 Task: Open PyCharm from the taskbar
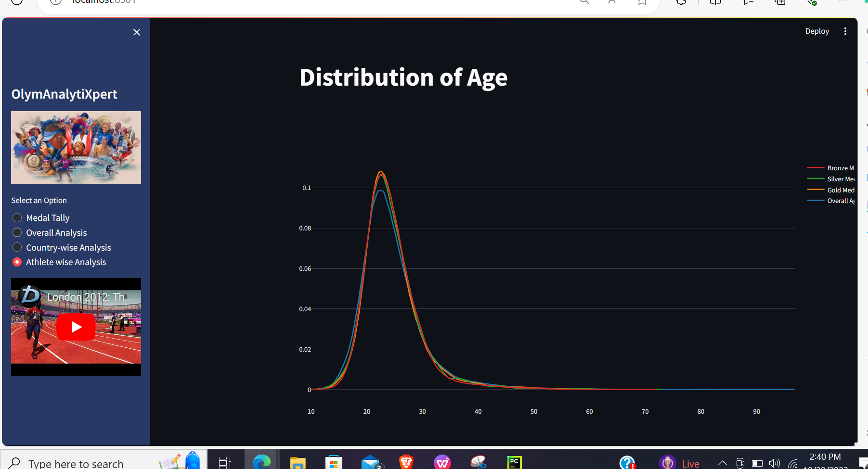tap(514, 462)
